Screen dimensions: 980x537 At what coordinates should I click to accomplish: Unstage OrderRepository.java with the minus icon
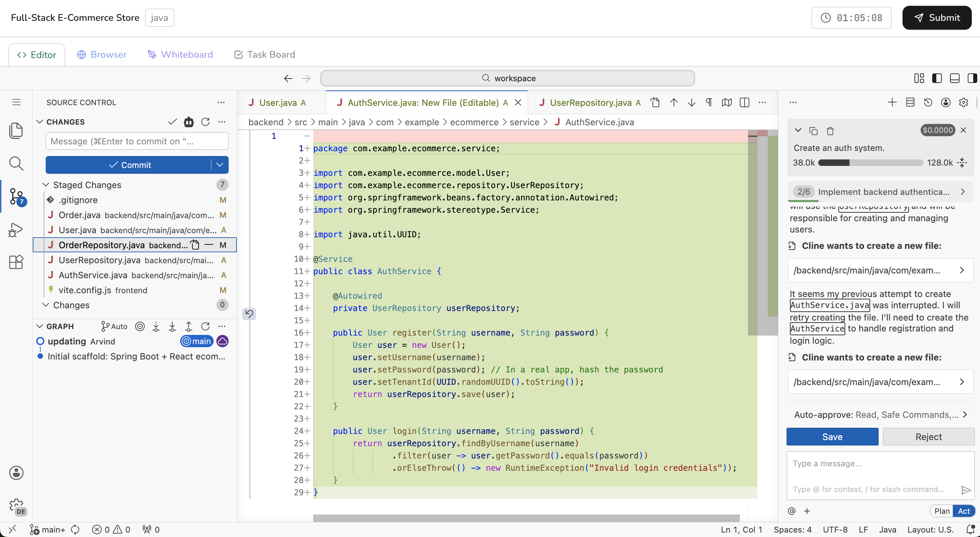208,245
